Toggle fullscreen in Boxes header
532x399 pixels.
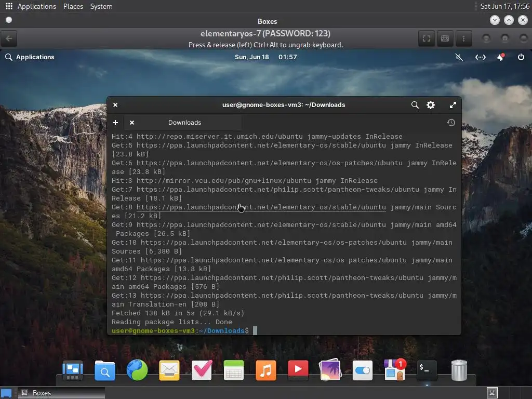(427, 38)
